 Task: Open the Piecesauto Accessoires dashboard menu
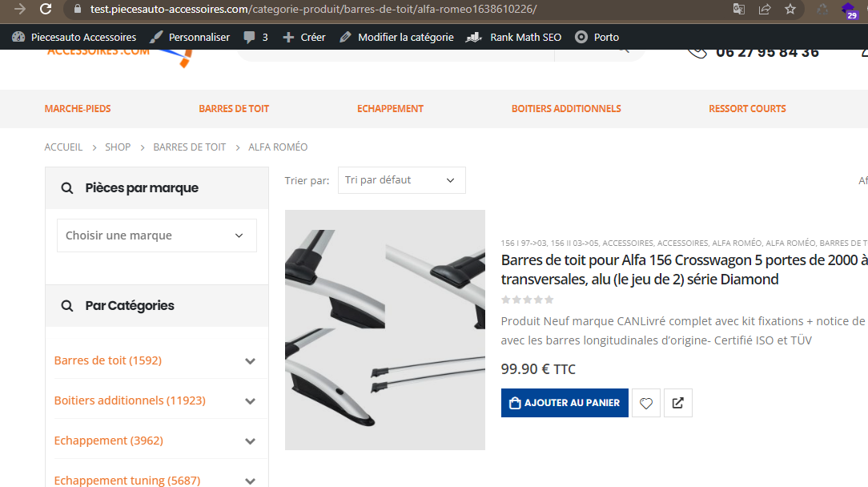coord(74,37)
